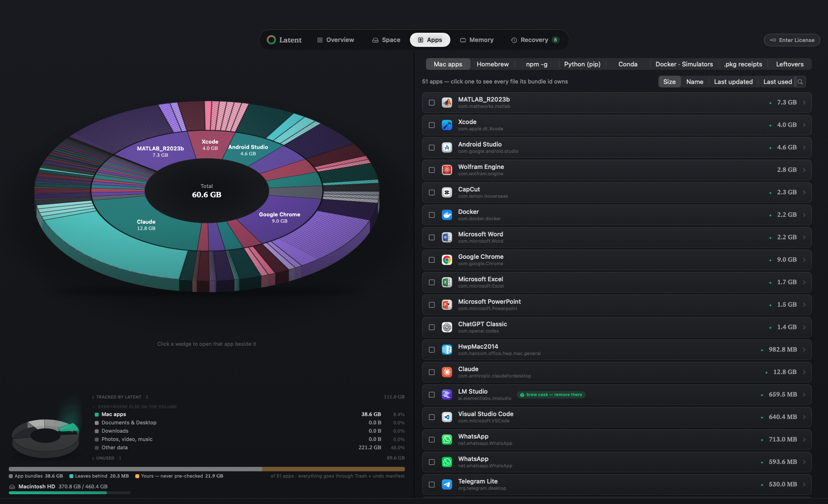Viewport: 828px width, 504px height.
Task: Click the Wolfram Engine app icon
Action: tap(447, 170)
